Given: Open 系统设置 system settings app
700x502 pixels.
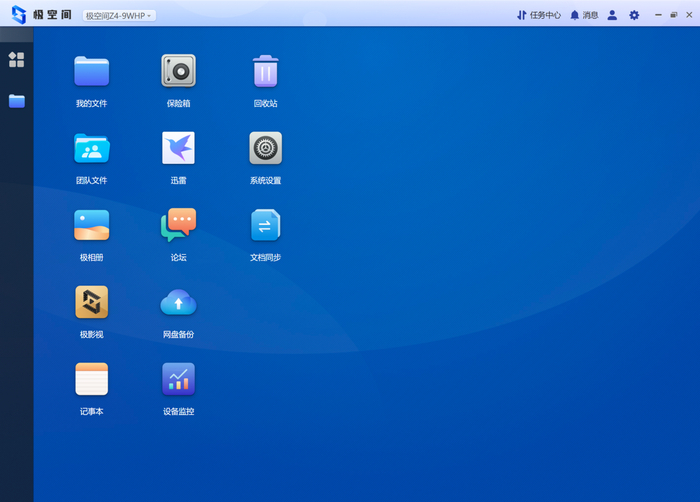Looking at the screenshot, I should 265,149.
